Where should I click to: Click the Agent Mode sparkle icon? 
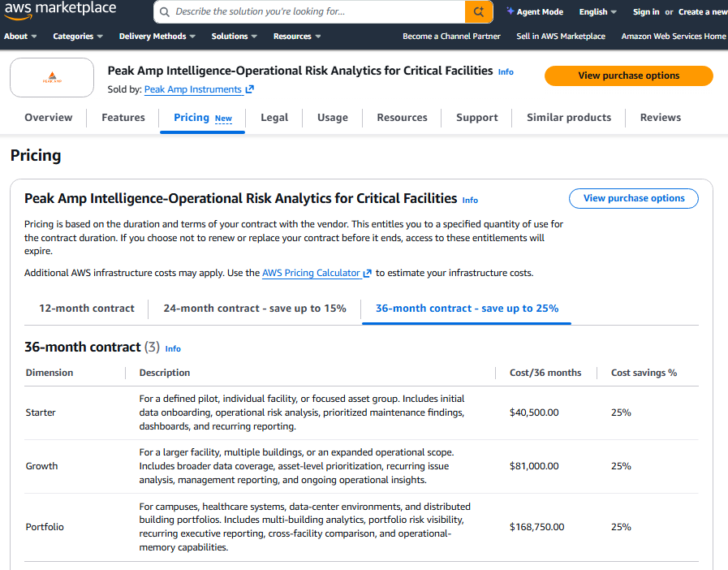click(x=510, y=11)
